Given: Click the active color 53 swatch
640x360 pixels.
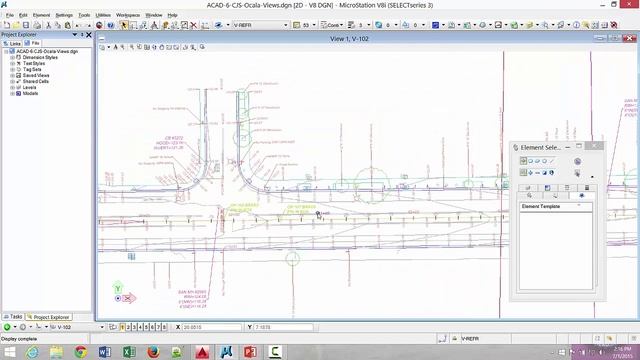Looking at the screenshot, I should click(x=297, y=25).
